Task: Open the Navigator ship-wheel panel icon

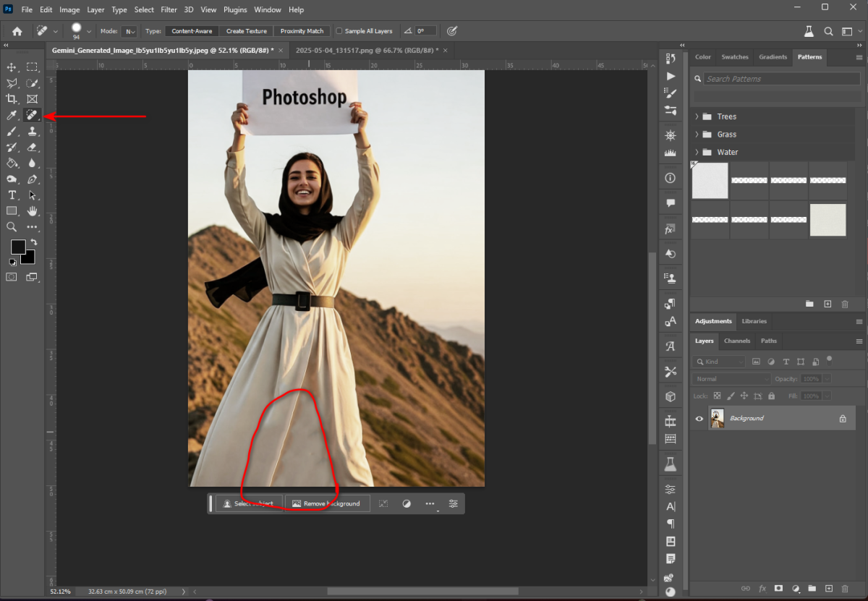Action: [671, 135]
